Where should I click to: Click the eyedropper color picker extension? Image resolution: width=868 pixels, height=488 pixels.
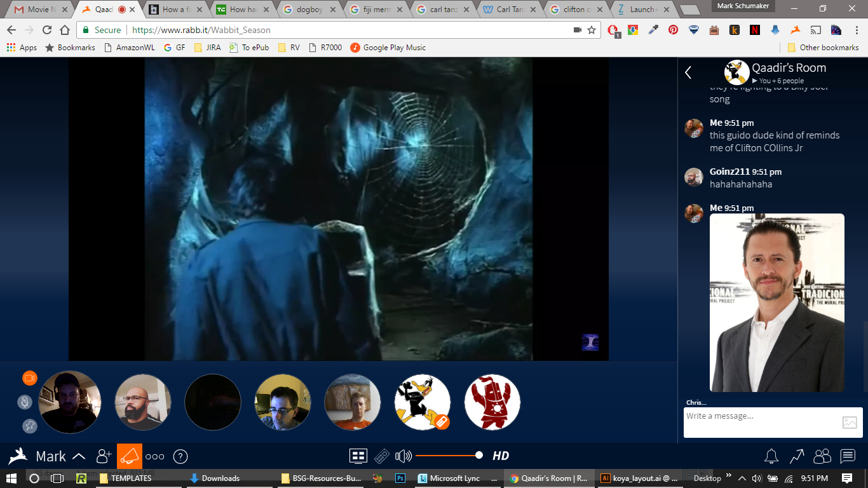(x=653, y=30)
